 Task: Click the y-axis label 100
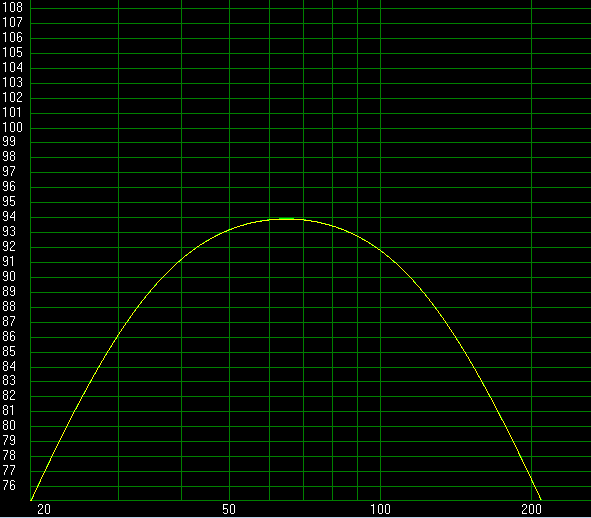click(x=12, y=127)
